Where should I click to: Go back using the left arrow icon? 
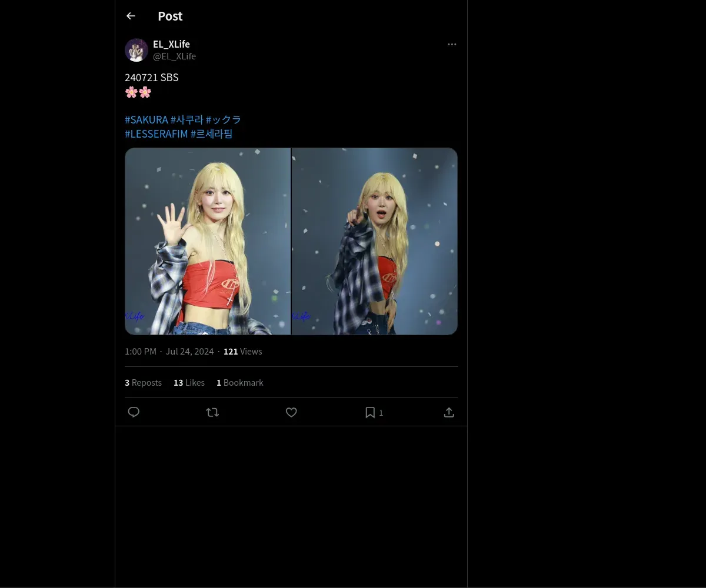[131, 16]
